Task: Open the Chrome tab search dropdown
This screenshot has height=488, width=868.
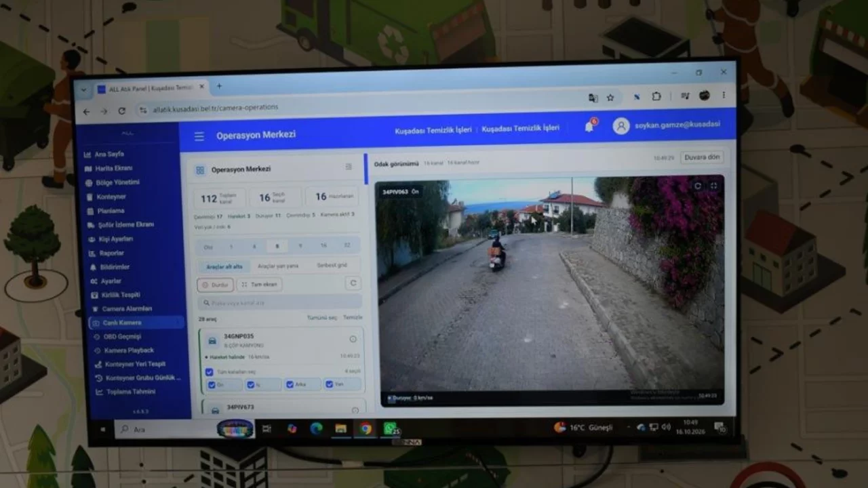Action: pos(83,89)
